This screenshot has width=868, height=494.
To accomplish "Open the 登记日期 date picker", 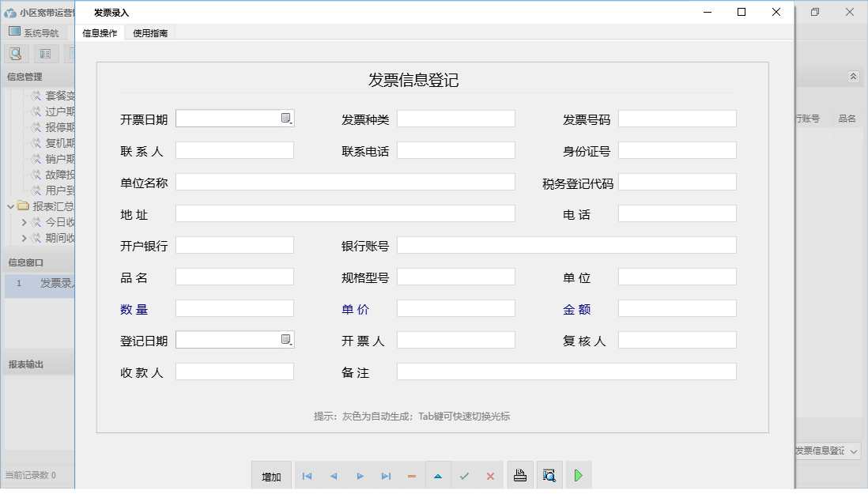I will click(x=287, y=340).
